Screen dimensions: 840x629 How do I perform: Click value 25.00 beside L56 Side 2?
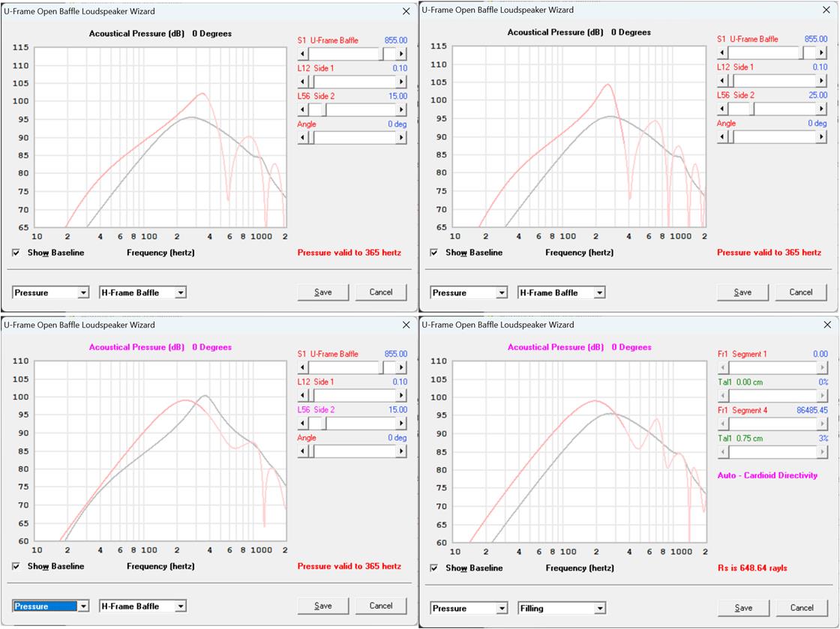(x=817, y=95)
